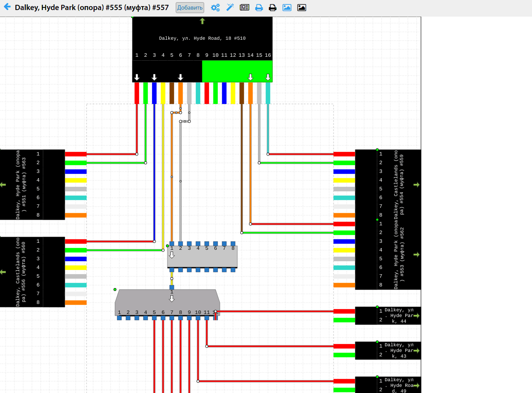
Task: Click the Hyde Park, 43 cable block
Action: coord(398,350)
